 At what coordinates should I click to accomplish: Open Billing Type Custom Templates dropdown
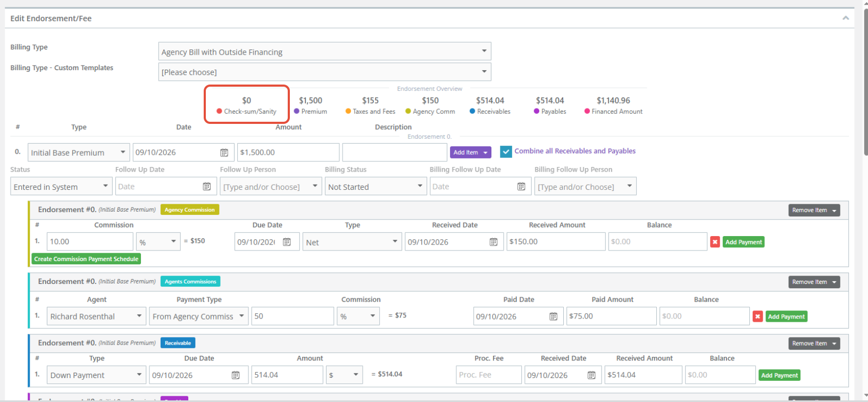324,72
